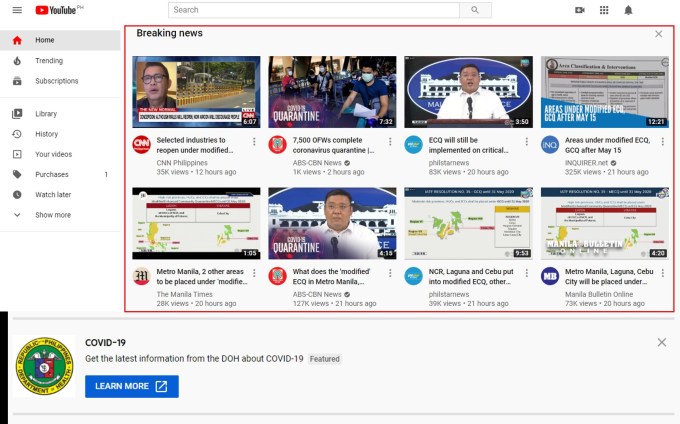The height and width of the screenshot is (424, 680).
Task: Open Library in sidebar
Action: (x=60, y=114)
